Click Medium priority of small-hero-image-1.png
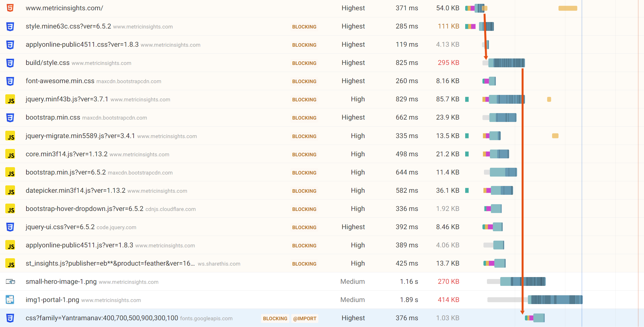This screenshot has width=644, height=327. point(352,281)
